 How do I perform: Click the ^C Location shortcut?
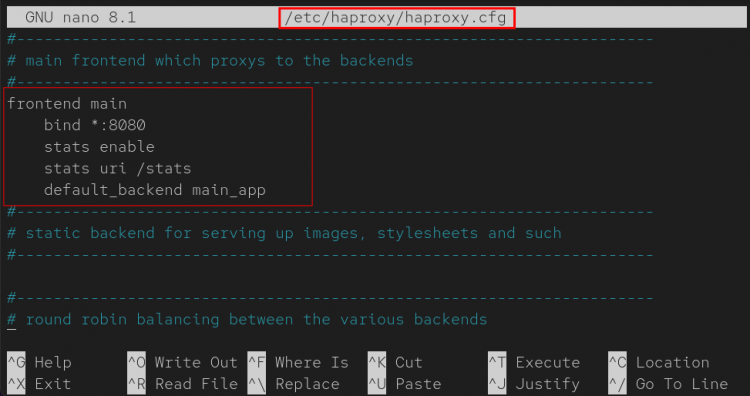coord(659,363)
